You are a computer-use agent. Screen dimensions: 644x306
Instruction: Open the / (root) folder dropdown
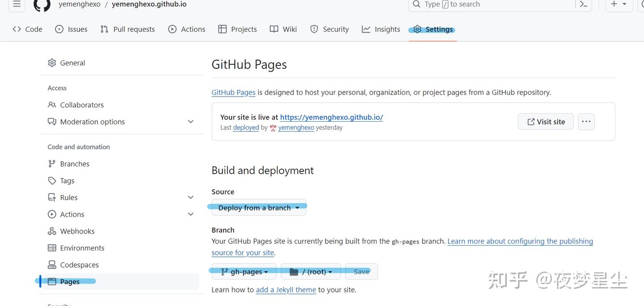pyautogui.click(x=311, y=272)
